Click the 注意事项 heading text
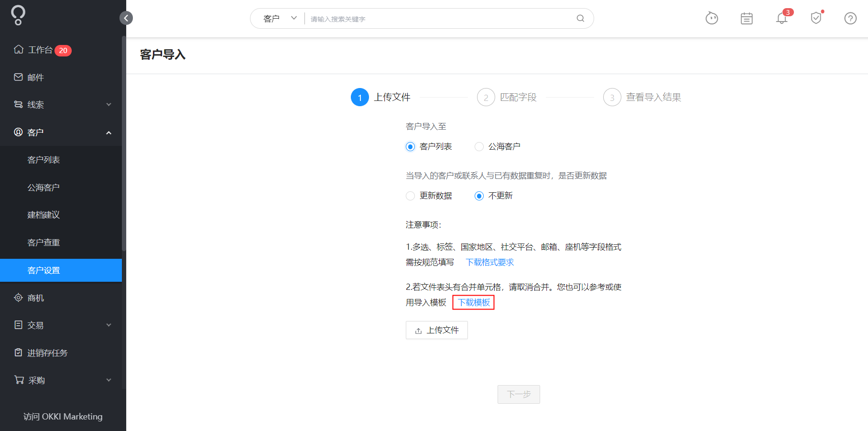 (423, 225)
